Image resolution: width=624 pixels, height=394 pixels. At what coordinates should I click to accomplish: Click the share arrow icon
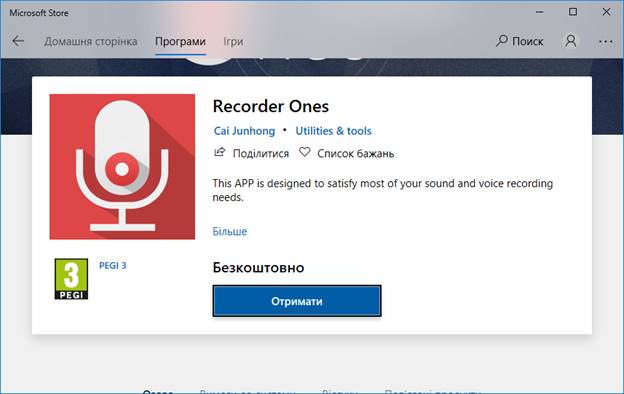click(220, 152)
